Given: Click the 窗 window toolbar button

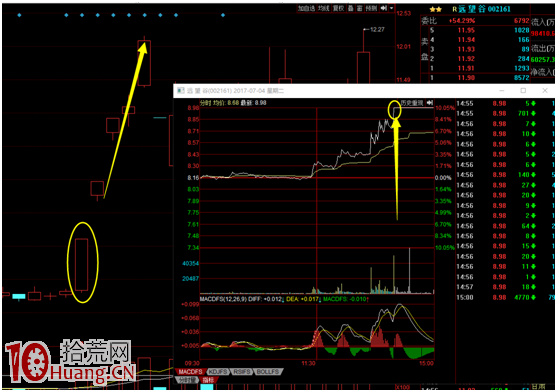Looking at the screenshot, I should [x=359, y=8].
